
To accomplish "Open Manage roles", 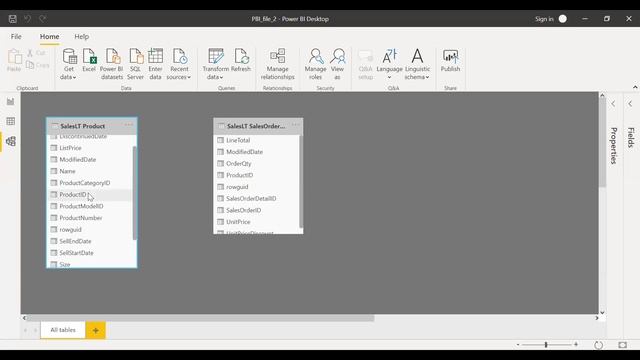I will point(316,64).
